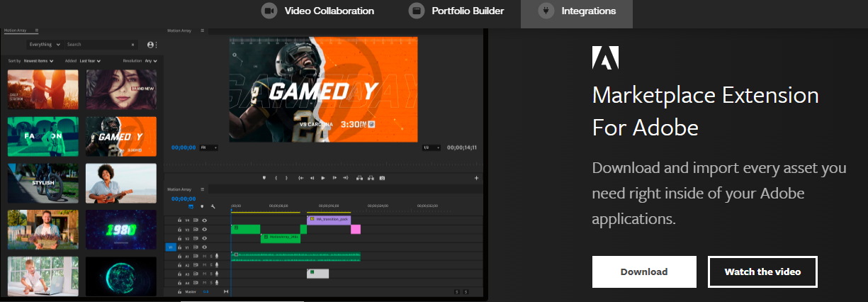Viewport: 868px width, 302px height.
Task: Solo the A2 audio track
Action: click(211, 265)
